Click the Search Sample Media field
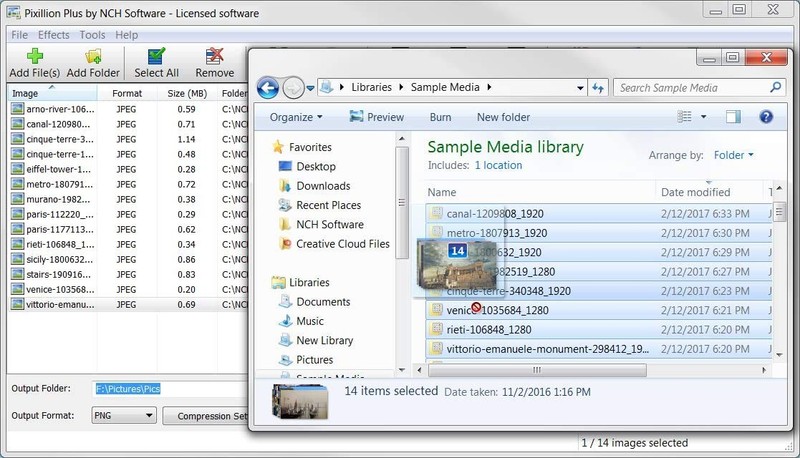The image size is (800, 458). click(x=699, y=88)
